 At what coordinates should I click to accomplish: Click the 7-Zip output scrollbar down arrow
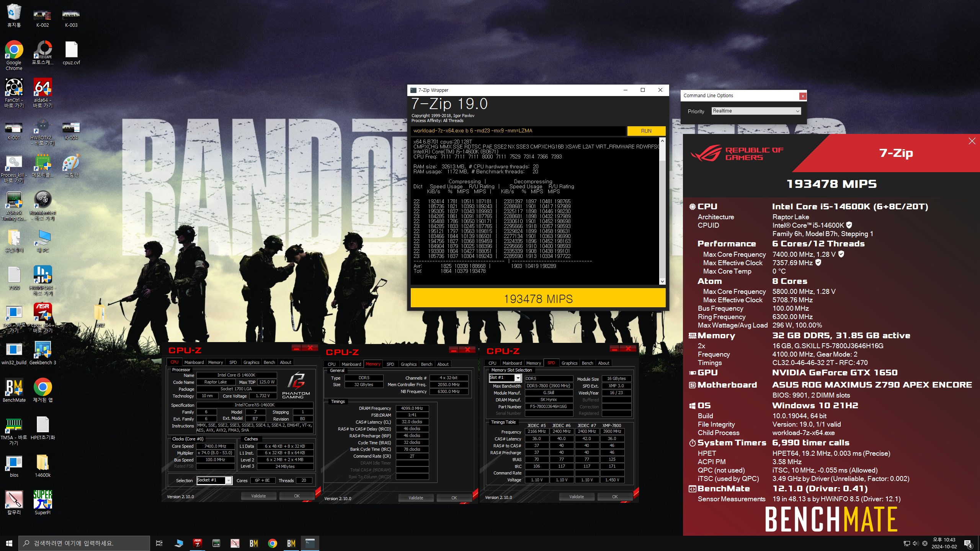[662, 282]
